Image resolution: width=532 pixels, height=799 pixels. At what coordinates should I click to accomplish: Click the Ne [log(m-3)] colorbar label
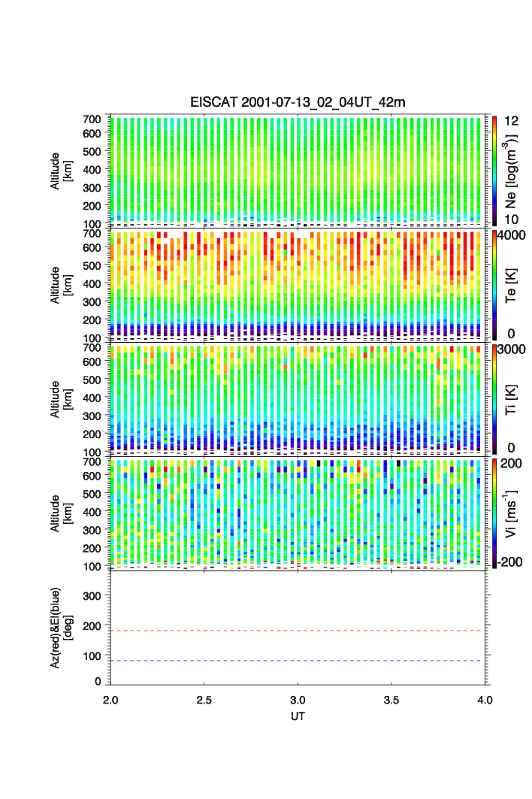tap(513, 171)
